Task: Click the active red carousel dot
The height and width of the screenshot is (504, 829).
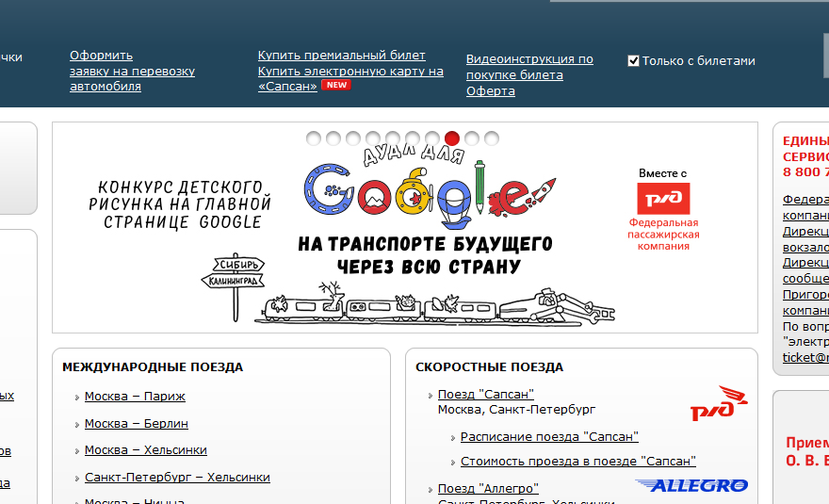Action: click(x=452, y=138)
